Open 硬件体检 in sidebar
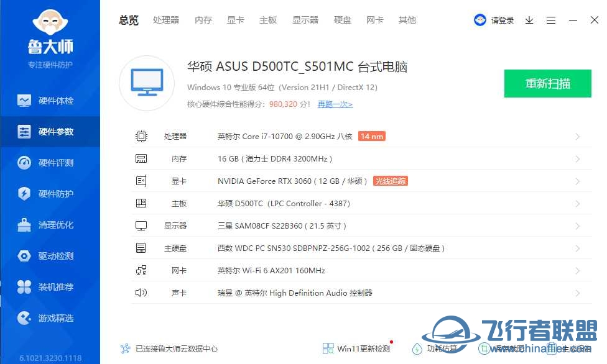The image size is (607, 364). tap(50, 101)
